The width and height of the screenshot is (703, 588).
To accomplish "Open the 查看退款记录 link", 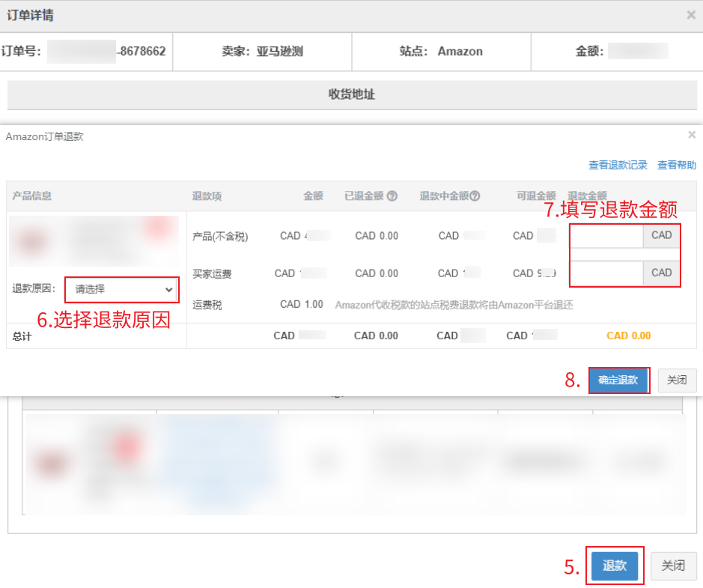I will 618,165.
